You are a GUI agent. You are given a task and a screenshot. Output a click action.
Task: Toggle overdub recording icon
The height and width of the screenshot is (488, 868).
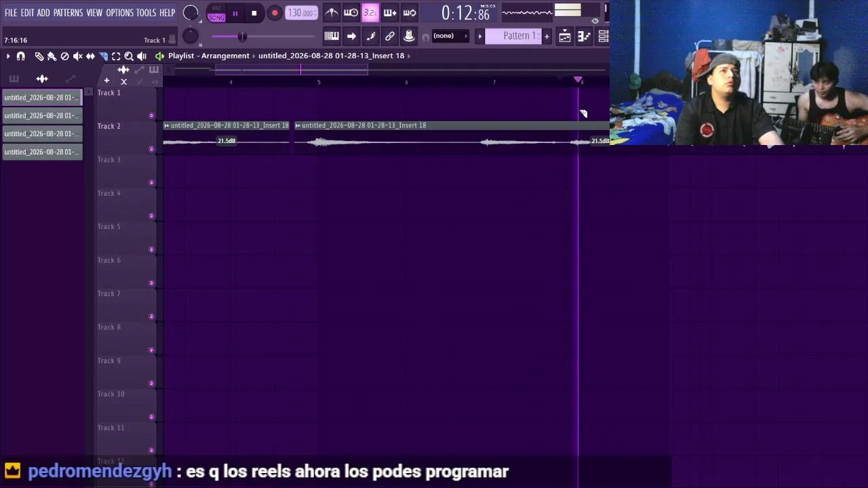(x=390, y=13)
